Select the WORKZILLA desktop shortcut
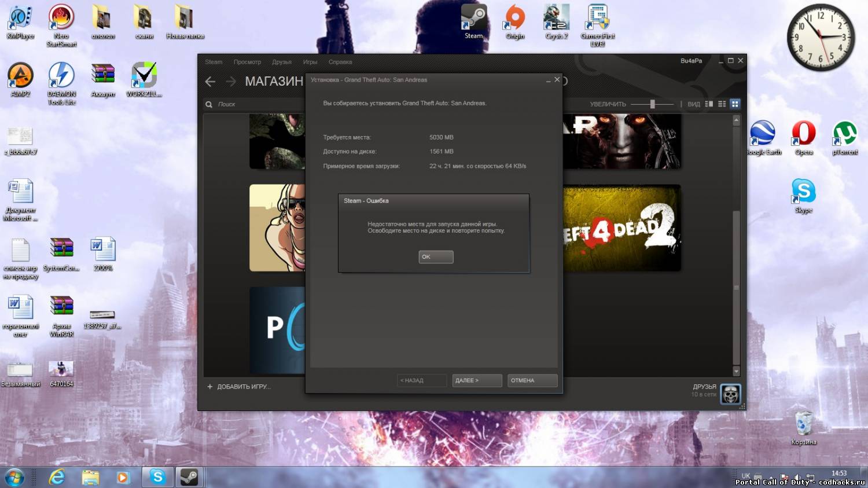Viewport: 868px width, 488px height. [144, 79]
